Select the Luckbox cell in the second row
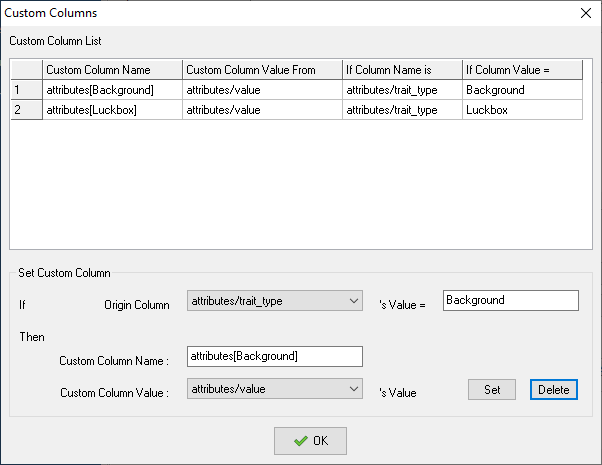This screenshot has width=602, height=465. coord(521,110)
